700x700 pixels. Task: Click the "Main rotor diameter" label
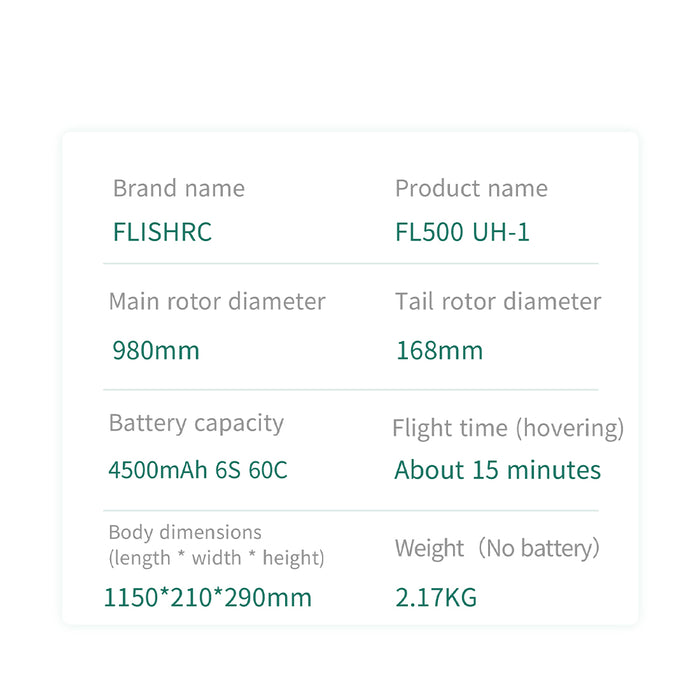(x=217, y=301)
